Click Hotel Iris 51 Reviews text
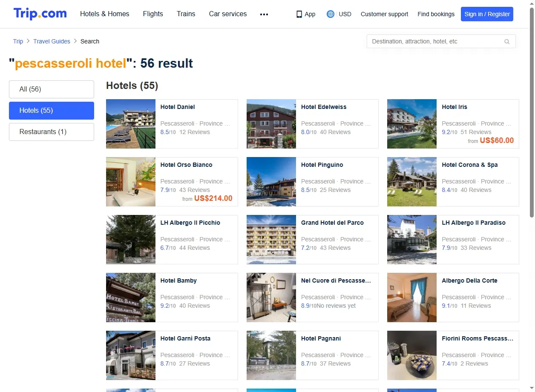This screenshot has width=535, height=392. [x=476, y=132]
